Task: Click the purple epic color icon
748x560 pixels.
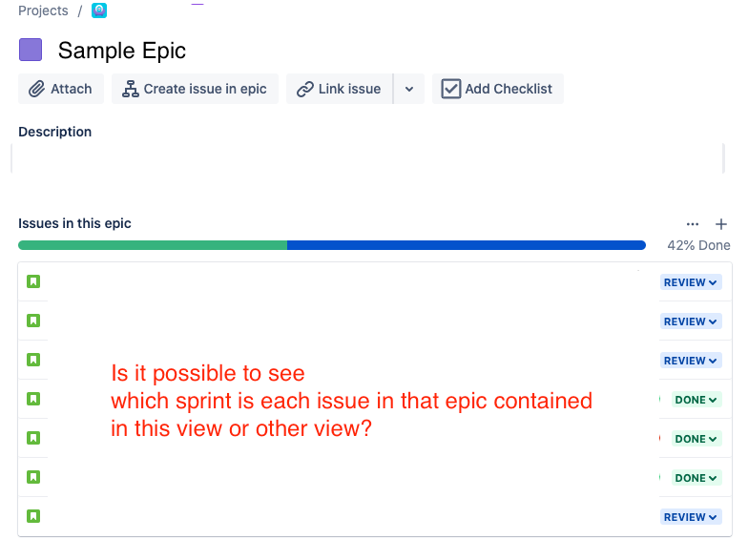Action: click(31, 50)
